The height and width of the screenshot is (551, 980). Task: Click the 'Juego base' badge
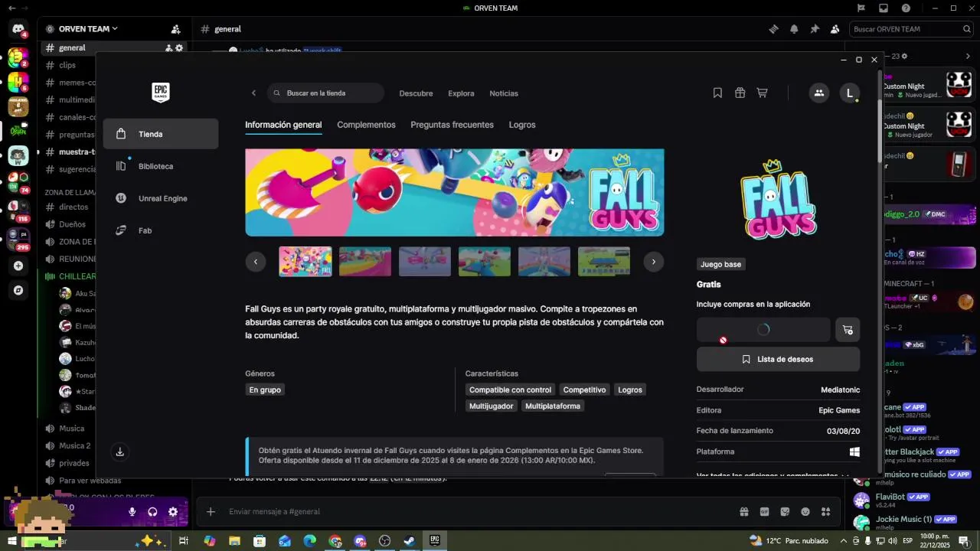[721, 264]
